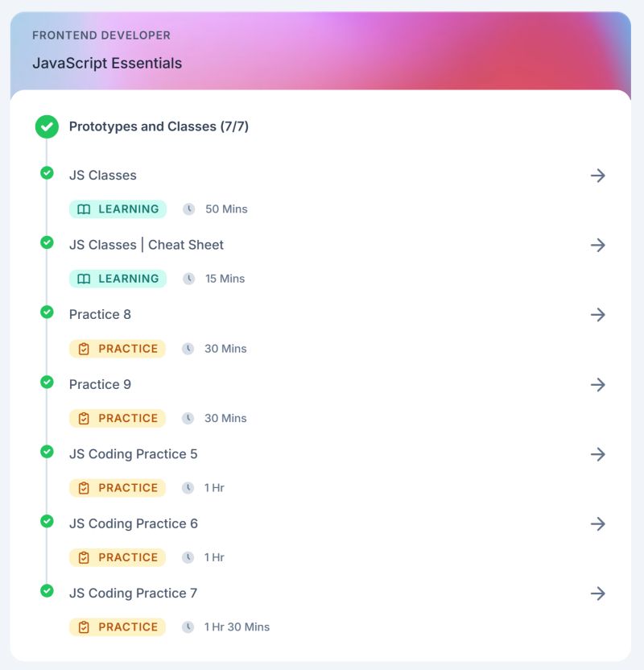Screen dimensions: 644x670
Task: Click the JavaScript Essentials course heading
Action: 107,64
